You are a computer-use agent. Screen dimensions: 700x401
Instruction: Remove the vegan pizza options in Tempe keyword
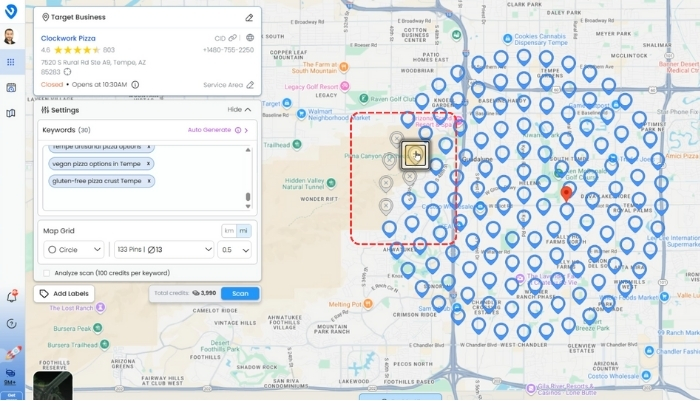tap(148, 163)
